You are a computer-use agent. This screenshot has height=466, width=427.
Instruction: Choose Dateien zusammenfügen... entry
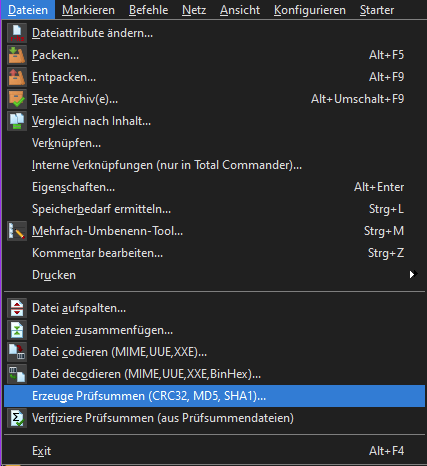click(x=214, y=330)
